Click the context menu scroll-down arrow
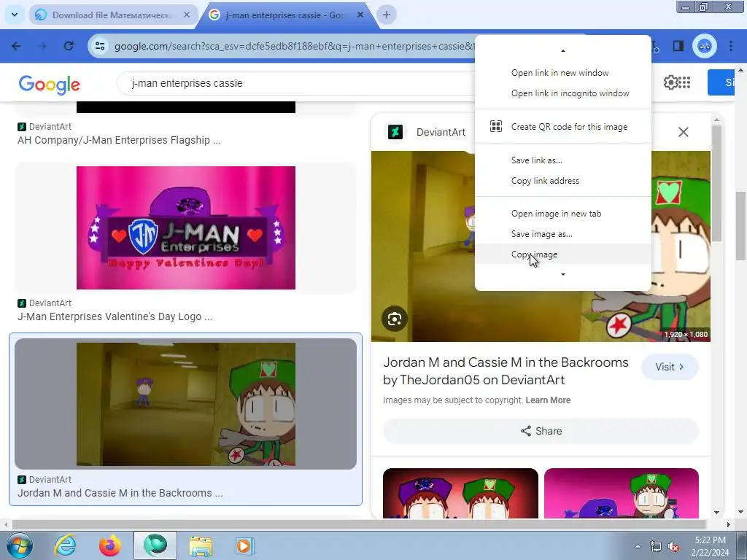This screenshot has height=560, width=747. [x=563, y=274]
